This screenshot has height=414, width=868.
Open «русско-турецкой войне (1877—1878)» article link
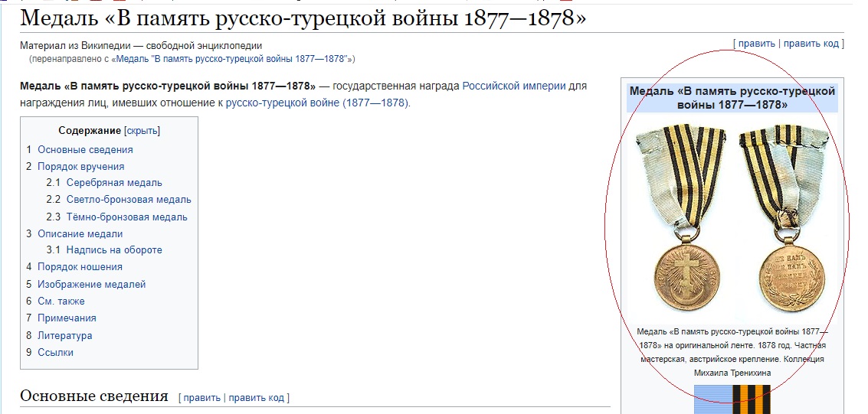pyautogui.click(x=317, y=103)
